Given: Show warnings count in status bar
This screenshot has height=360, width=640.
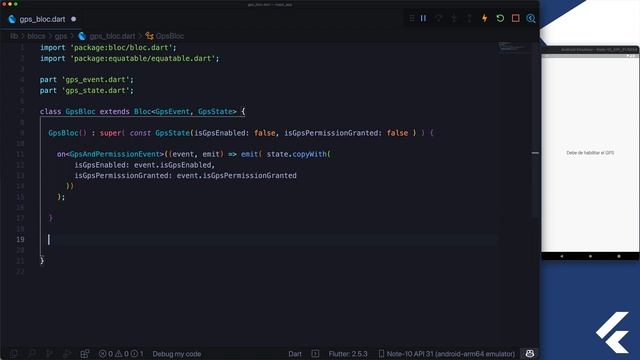Looking at the screenshot, I should pyautogui.click(x=122, y=354).
